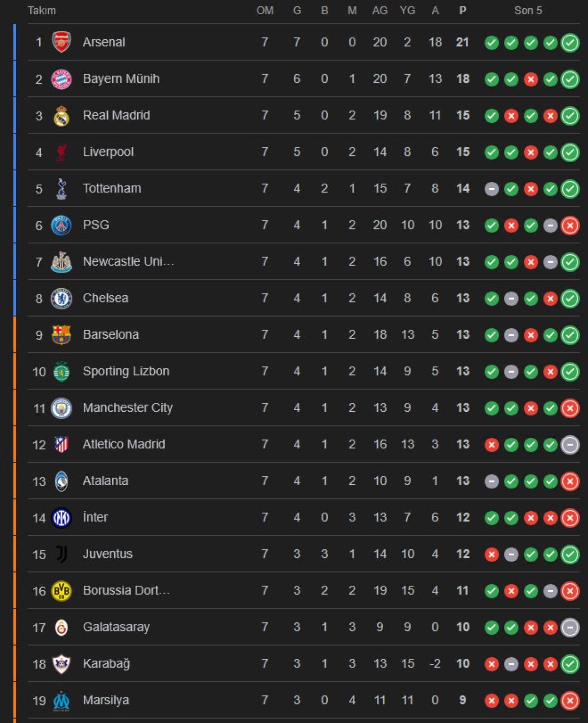Click PSG's latest match loss indicator
The width and height of the screenshot is (588, 723).
click(x=570, y=225)
